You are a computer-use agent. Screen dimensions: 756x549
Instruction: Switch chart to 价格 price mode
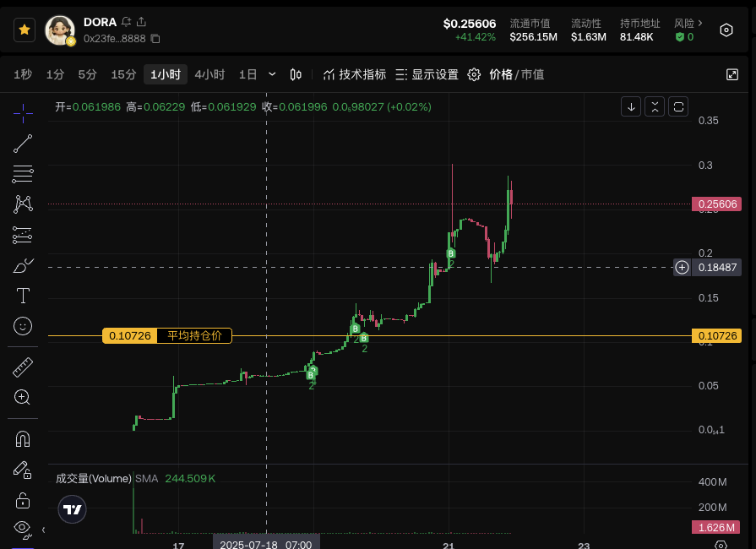pos(500,74)
